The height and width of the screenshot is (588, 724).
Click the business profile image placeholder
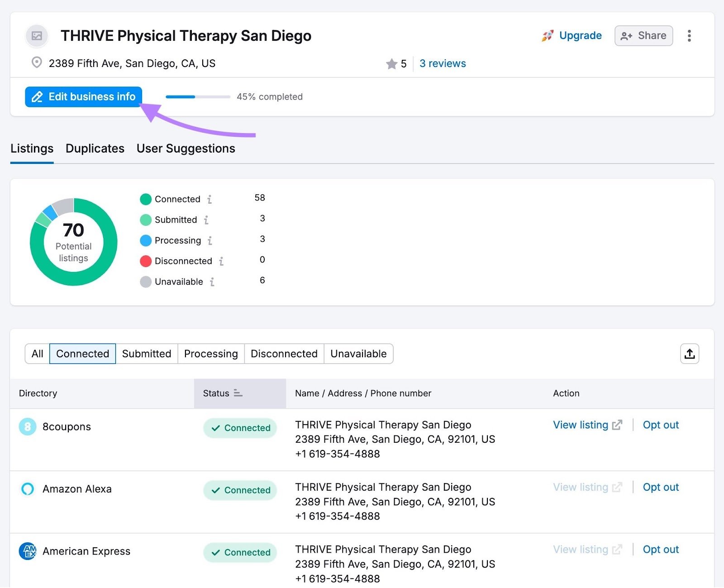click(36, 36)
